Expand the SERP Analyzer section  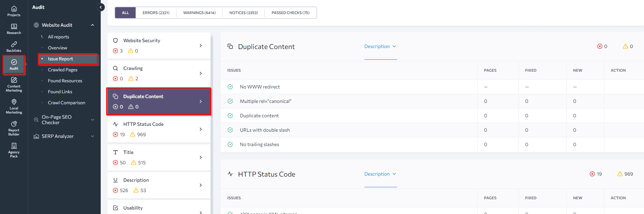[x=92, y=136]
